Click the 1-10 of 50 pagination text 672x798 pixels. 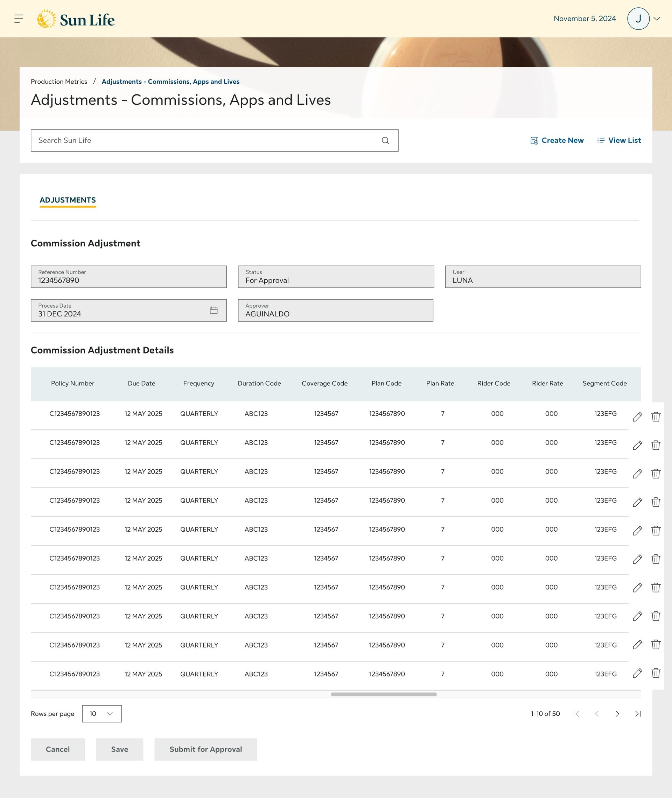click(545, 714)
